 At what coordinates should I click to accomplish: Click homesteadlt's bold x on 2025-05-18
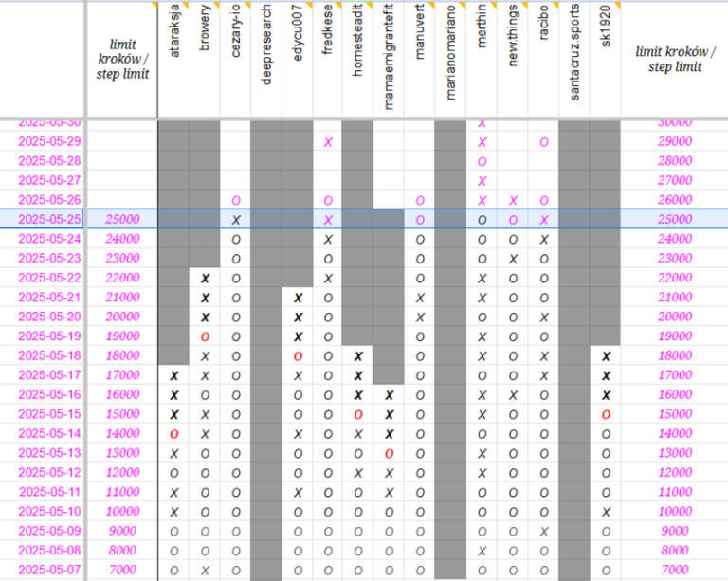(x=358, y=356)
